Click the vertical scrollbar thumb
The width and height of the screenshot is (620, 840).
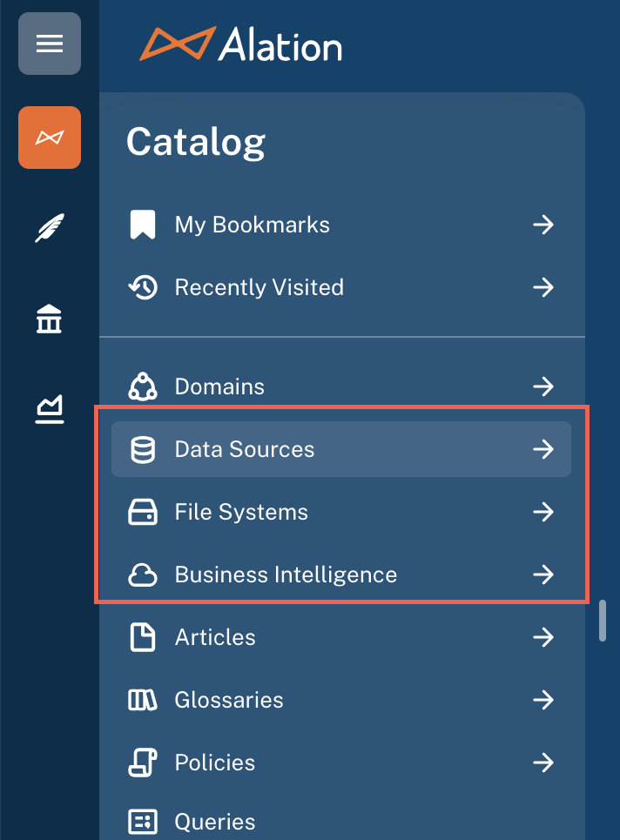(x=603, y=621)
